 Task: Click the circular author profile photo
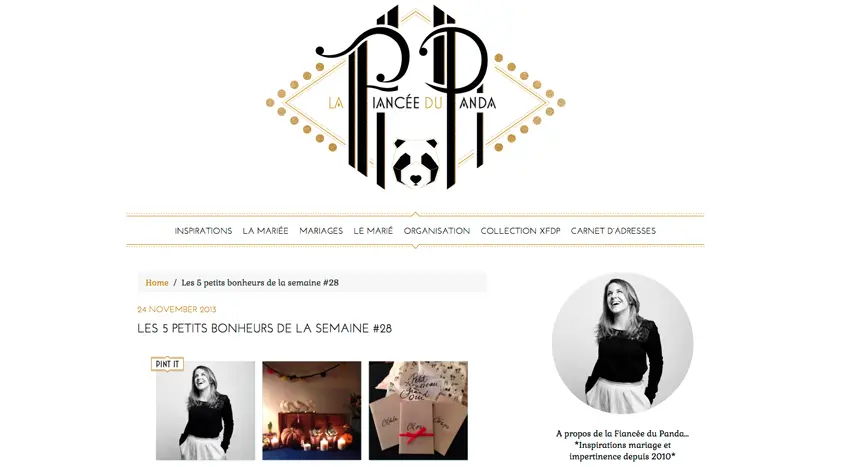622,343
